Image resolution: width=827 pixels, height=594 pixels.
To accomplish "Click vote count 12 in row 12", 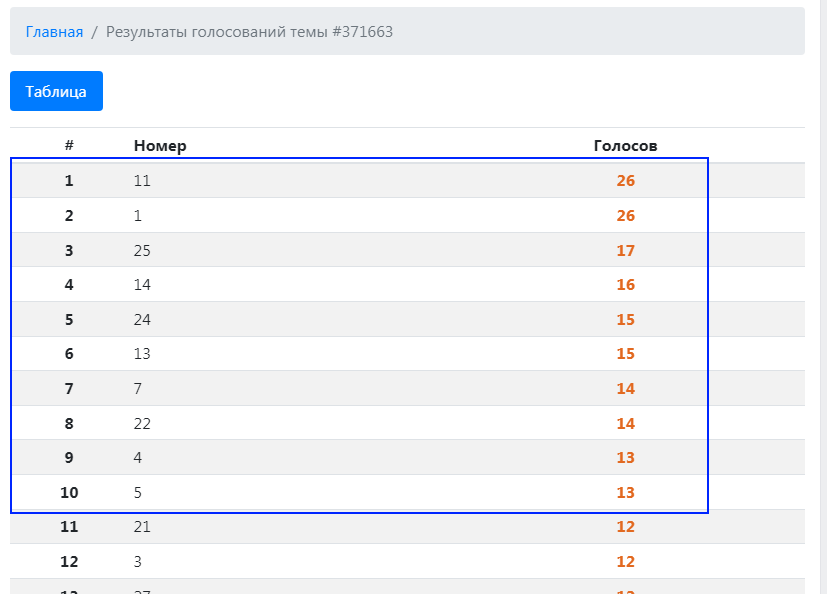I will point(626,562).
